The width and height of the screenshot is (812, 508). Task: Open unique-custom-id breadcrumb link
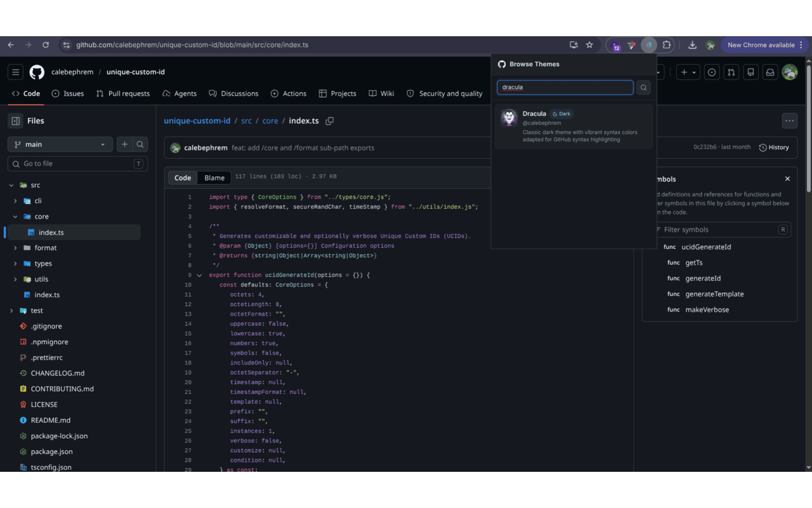tap(197, 121)
